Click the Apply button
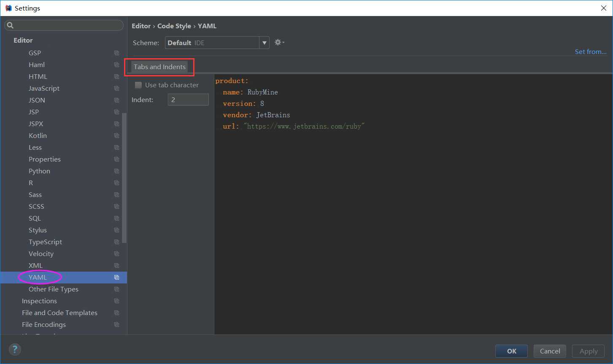 (x=589, y=351)
